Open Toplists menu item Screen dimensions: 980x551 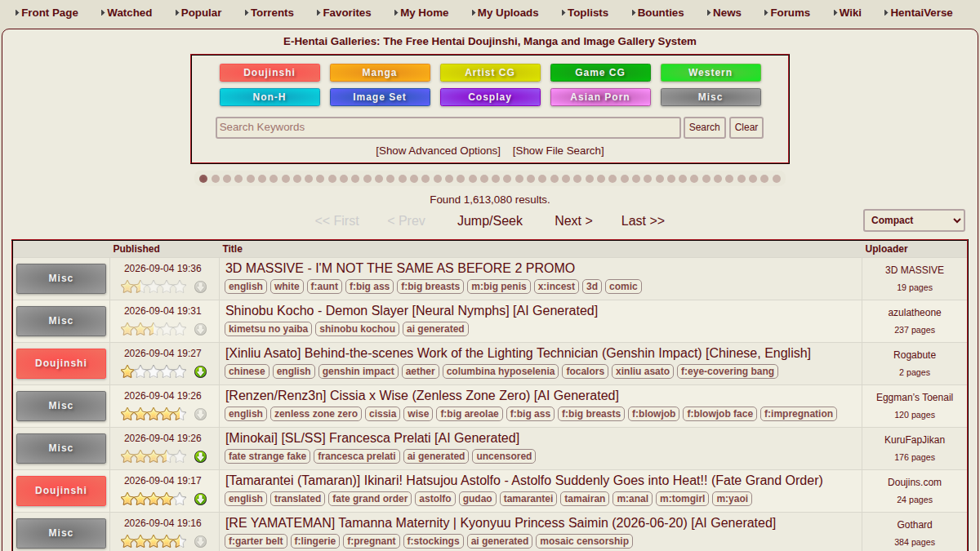(x=588, y=13)
